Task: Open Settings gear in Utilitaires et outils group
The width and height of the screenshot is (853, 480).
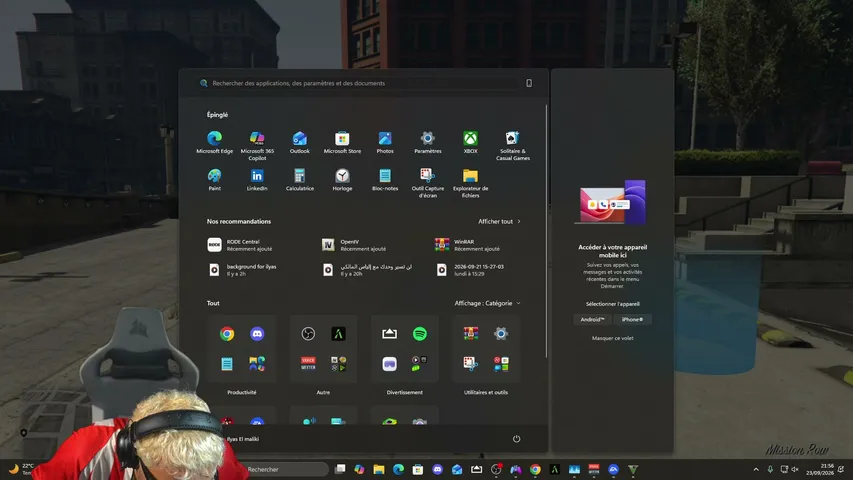Action: (501, 334)
